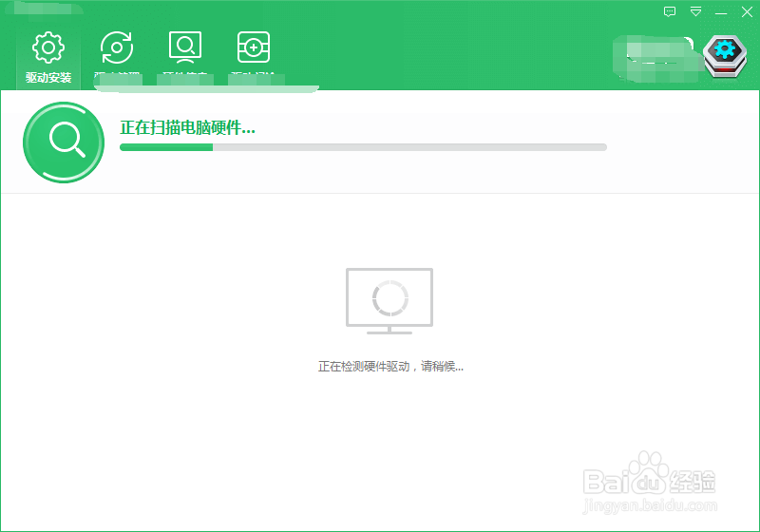Open the feedback message icon in title bar

click(x=670, y=12)
